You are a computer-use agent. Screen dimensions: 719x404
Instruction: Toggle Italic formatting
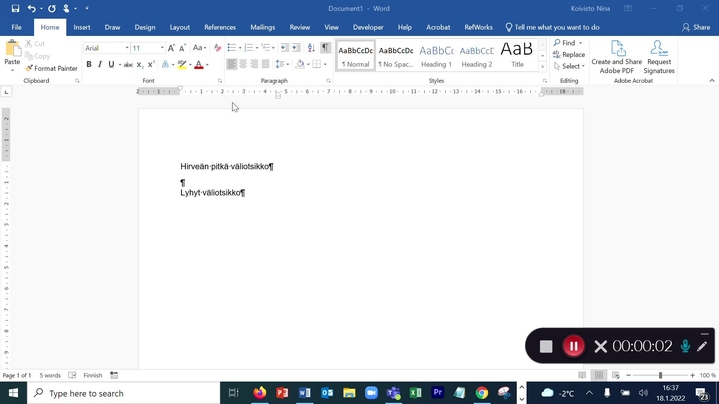(x=100, y=65)
